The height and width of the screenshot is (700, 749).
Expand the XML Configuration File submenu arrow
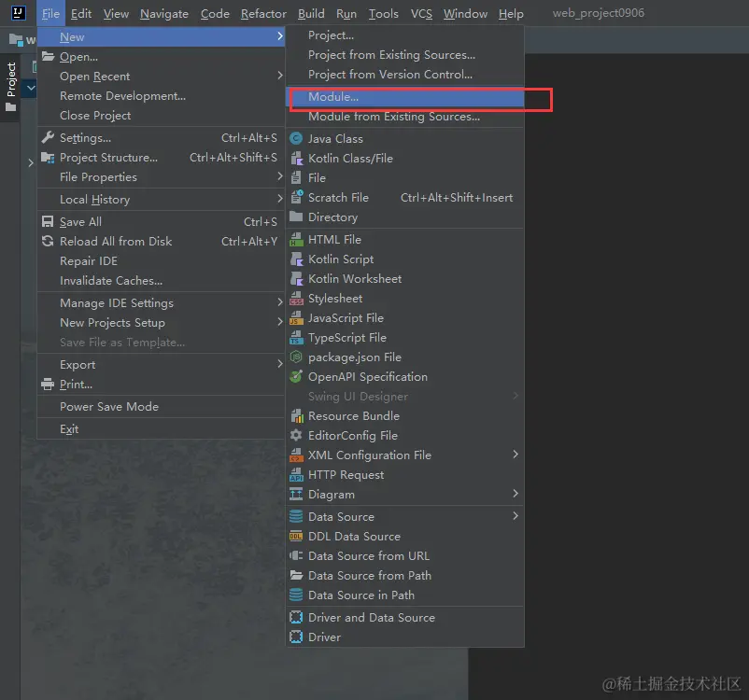(x=516, y=455)
